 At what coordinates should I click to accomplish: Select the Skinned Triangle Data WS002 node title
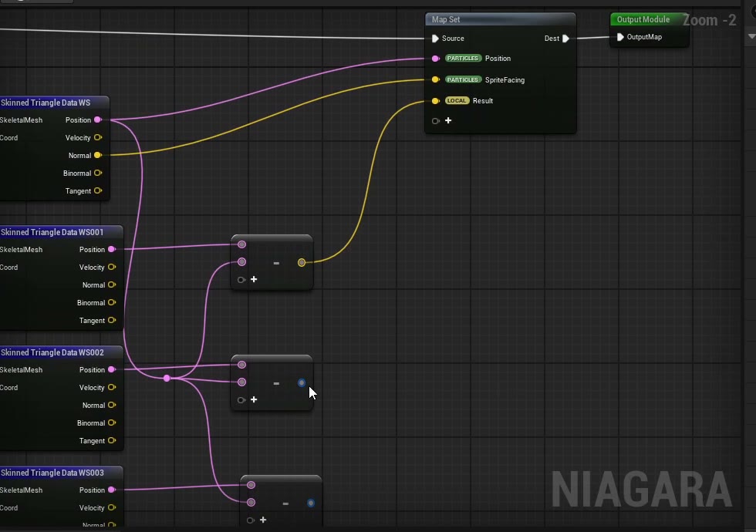(x=52, y=353)
